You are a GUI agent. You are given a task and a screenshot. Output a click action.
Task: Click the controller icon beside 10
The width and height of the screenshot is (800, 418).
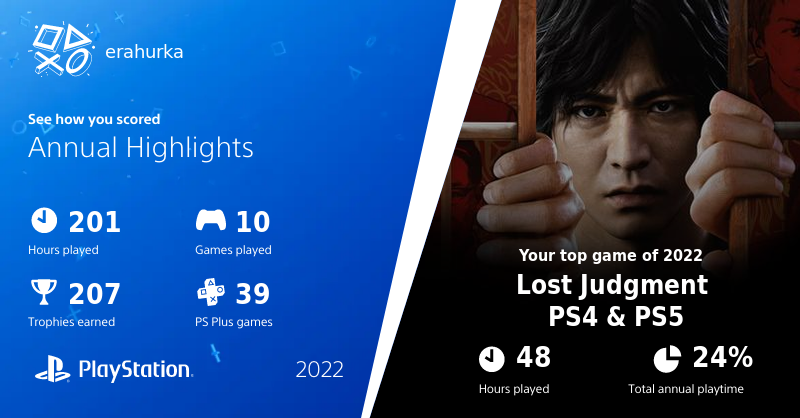[210, 221]
